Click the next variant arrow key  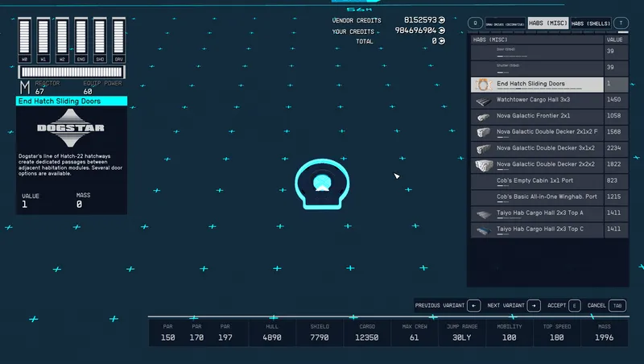click(x=534, y=305)
